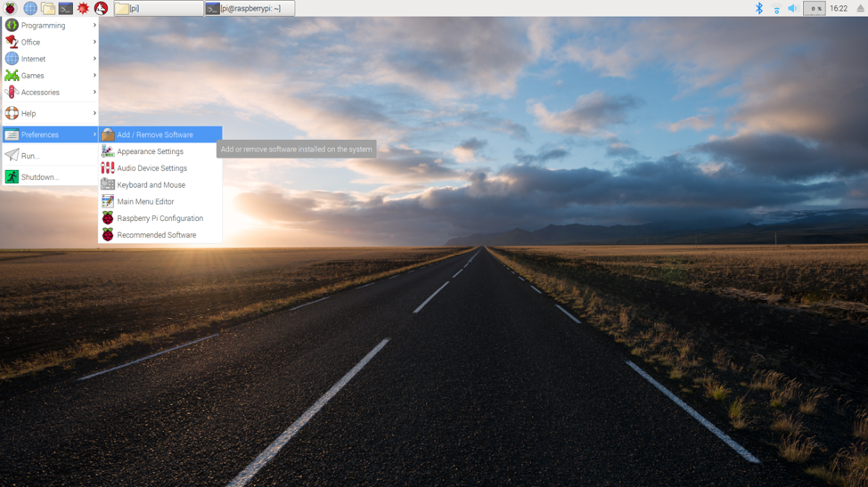Screen dimensions: 868x487
Task: Click the 16:22 clock
Action: tap(839, 8)
